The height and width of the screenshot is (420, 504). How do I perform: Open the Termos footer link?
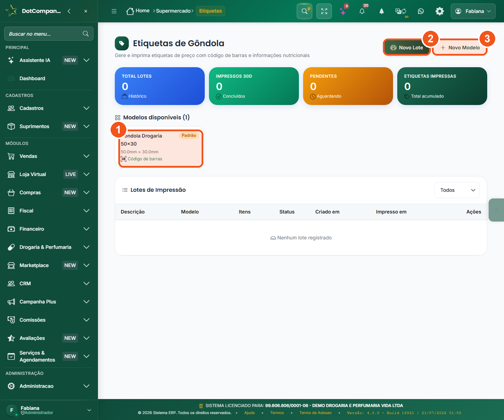coord(277,413)
